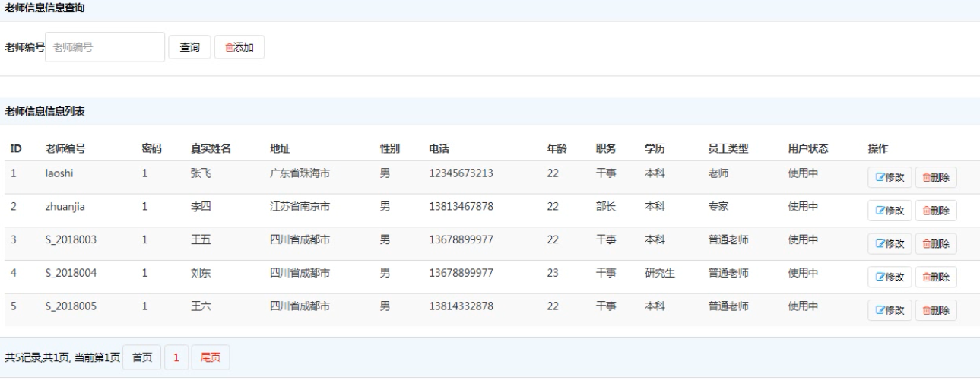The image size is (980, 387).
Task: Click the age value 23
Action: tap(553, 273)
